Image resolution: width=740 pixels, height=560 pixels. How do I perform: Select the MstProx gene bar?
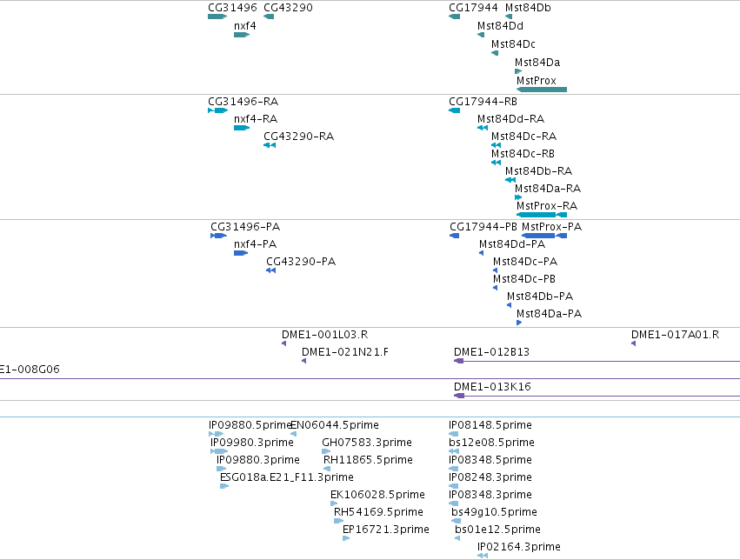(542, 90)
